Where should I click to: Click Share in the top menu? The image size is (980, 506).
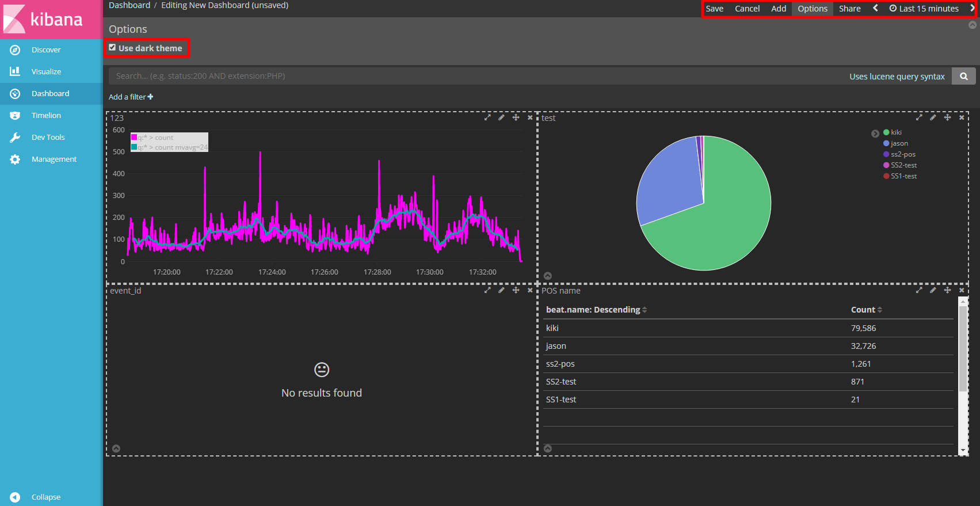850,9
